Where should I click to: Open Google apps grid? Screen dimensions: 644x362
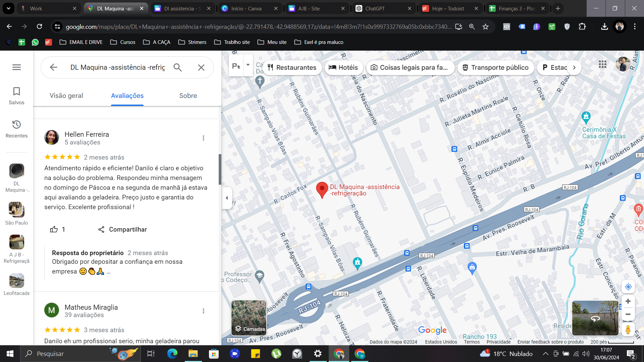pyautogui.click(x=603, y=64)
